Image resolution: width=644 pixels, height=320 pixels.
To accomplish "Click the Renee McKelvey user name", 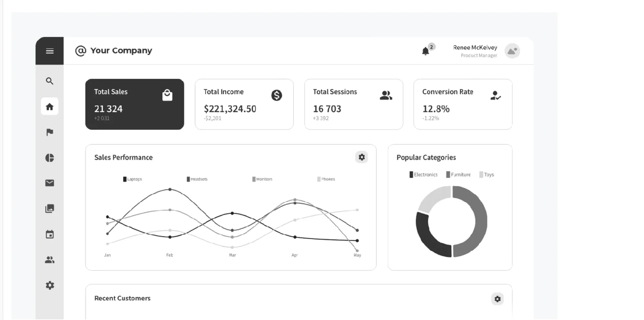I will tap(475, 47).
